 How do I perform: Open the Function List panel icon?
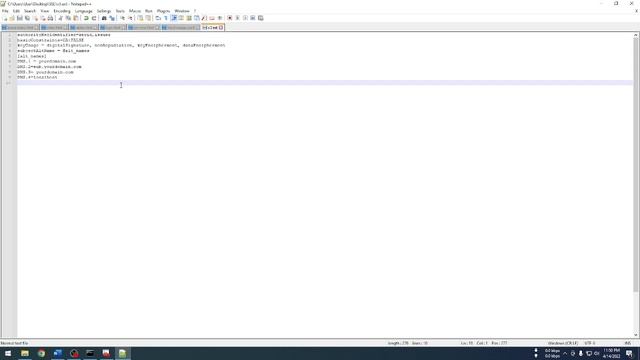click(x=204, y=18)
